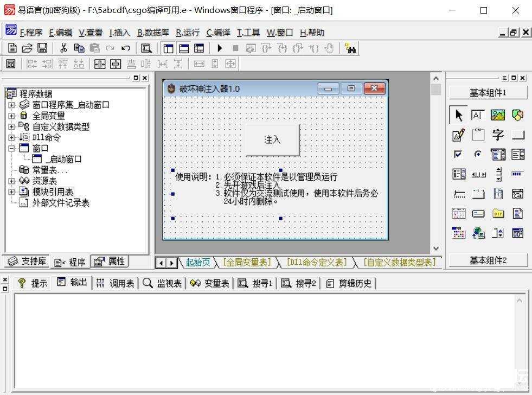
Task: Click the 基本组件2 header button
Action: point(488,260)
